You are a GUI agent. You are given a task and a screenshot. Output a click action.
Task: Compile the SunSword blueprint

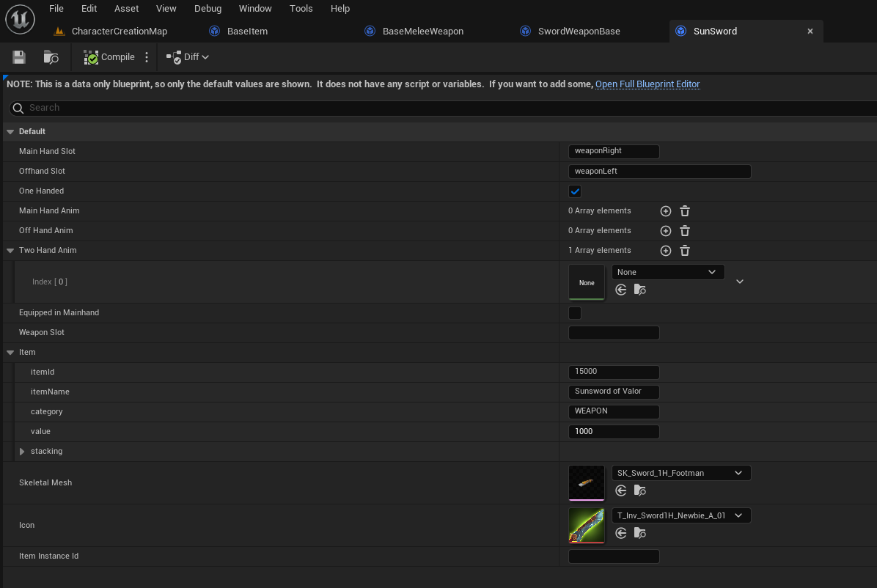click(109, 57)
